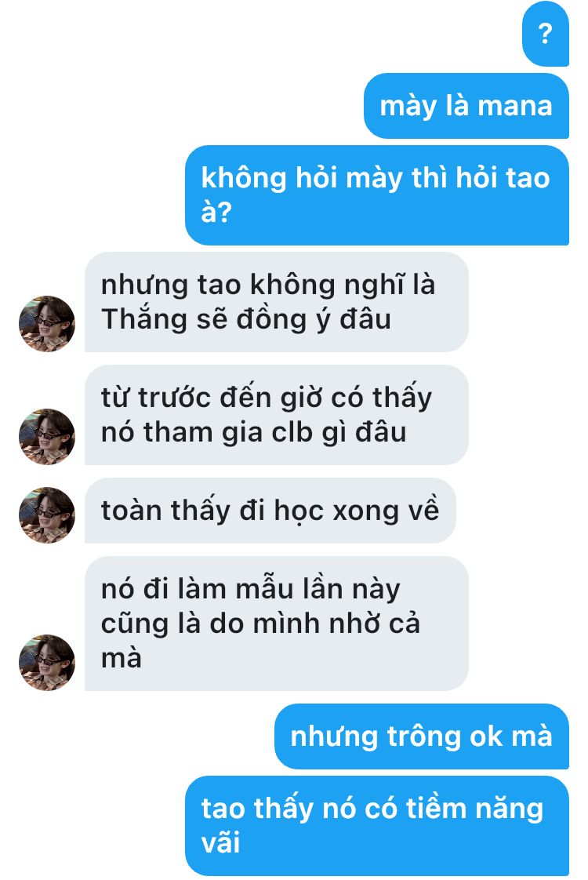Select the 'mày là mana' message bubble

coord(466,106)
